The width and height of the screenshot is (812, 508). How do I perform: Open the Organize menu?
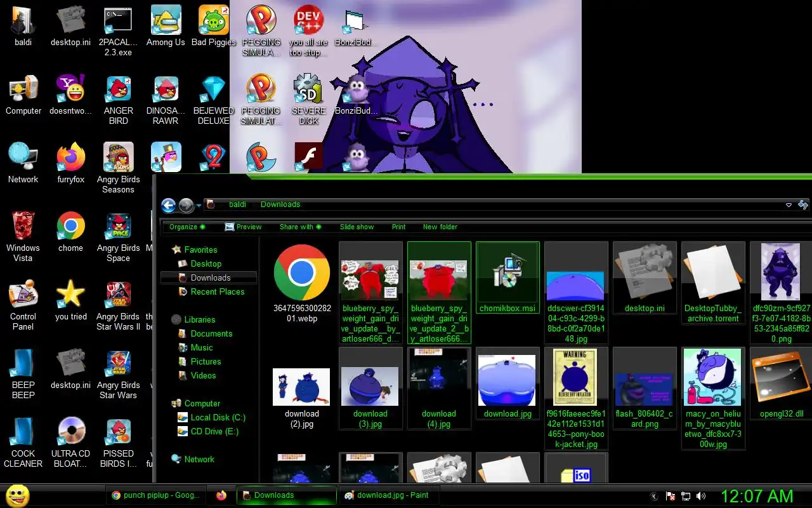(187, 227)
